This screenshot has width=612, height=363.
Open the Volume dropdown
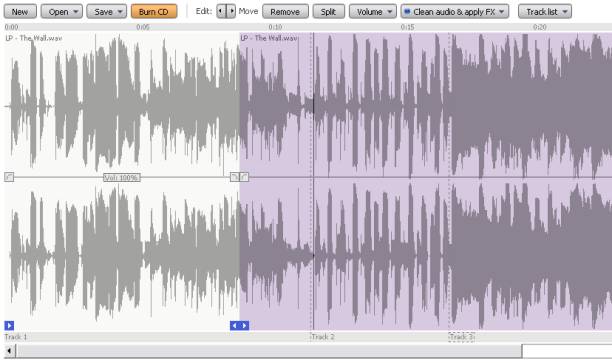coord(373,12)
